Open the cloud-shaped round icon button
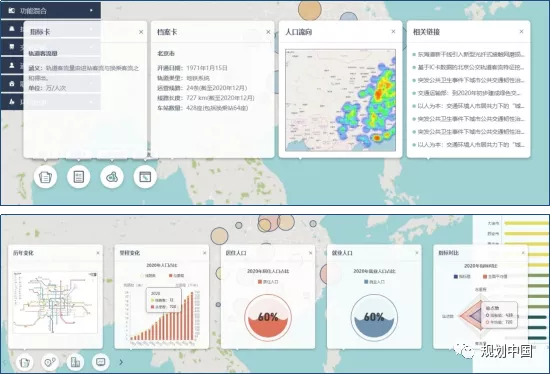552x377 pixels. point(112,176)
